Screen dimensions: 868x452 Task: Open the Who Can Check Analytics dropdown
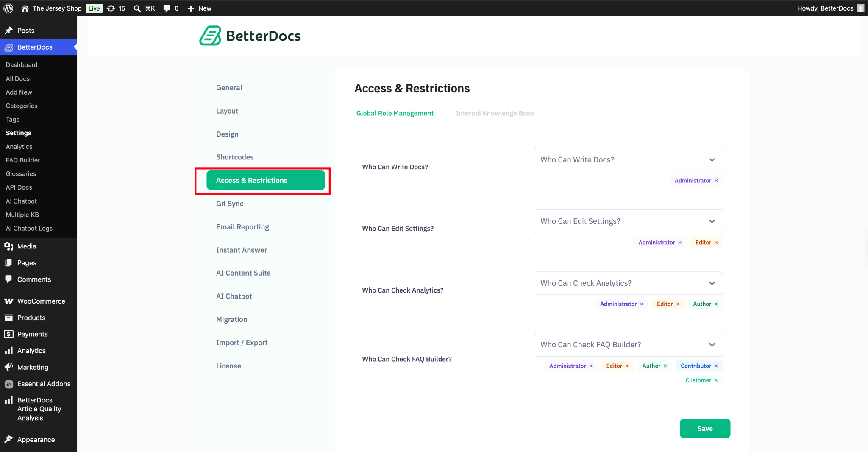click(x=628, y=283)
